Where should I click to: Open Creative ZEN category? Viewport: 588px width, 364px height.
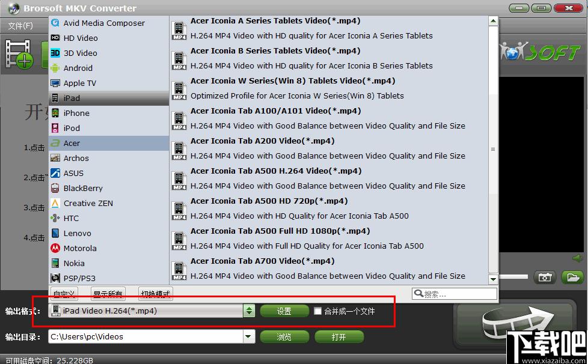point(109,203)
